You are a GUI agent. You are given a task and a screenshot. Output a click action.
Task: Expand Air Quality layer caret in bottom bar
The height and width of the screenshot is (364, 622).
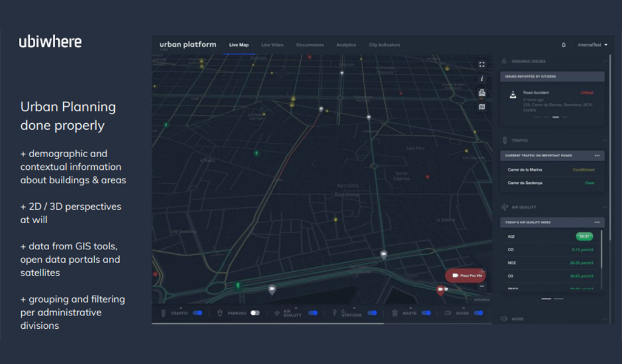(x=296, y=308)
